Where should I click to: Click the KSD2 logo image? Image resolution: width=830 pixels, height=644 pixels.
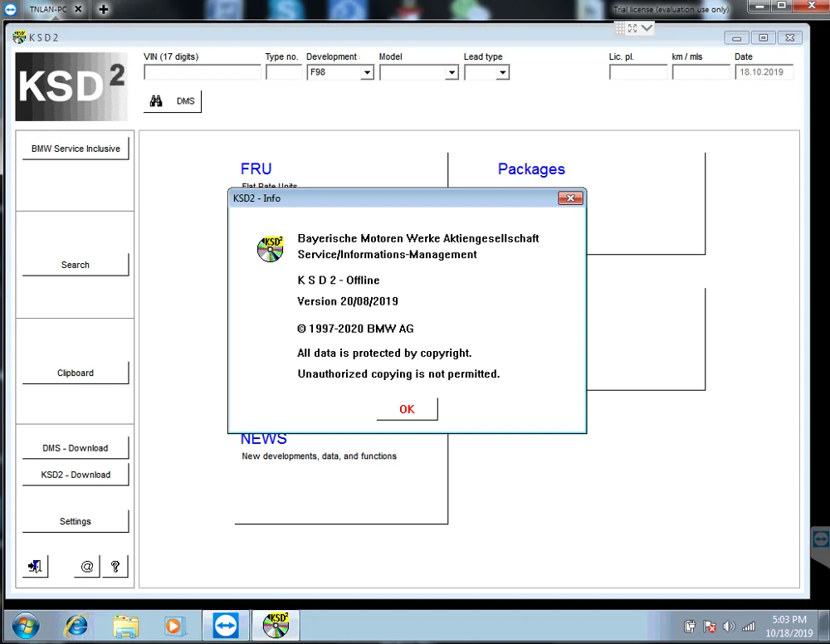pos(71,87)
